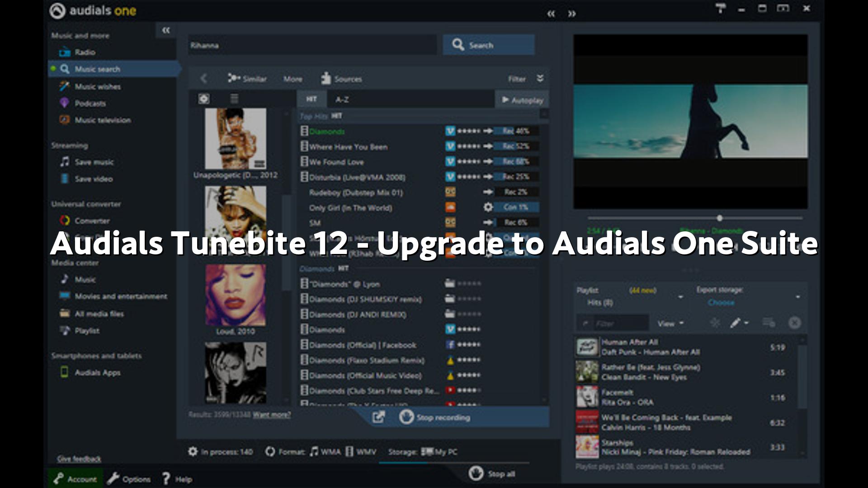Image resolution: width=868 pixels, height=488 pixels.
Task: Click the export icon beside Stop recording
Action: [x=378, y=418]
